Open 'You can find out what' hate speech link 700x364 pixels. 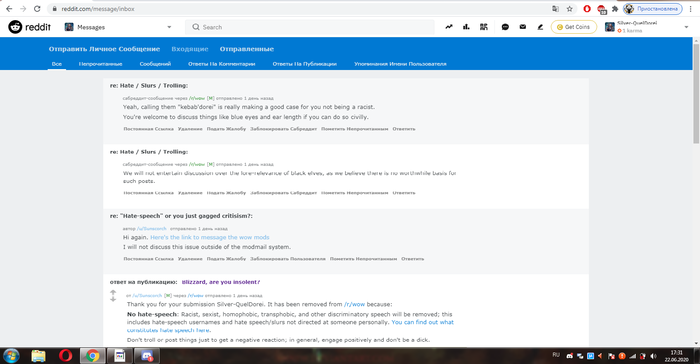pyautogui.click(x=422, y=322)
